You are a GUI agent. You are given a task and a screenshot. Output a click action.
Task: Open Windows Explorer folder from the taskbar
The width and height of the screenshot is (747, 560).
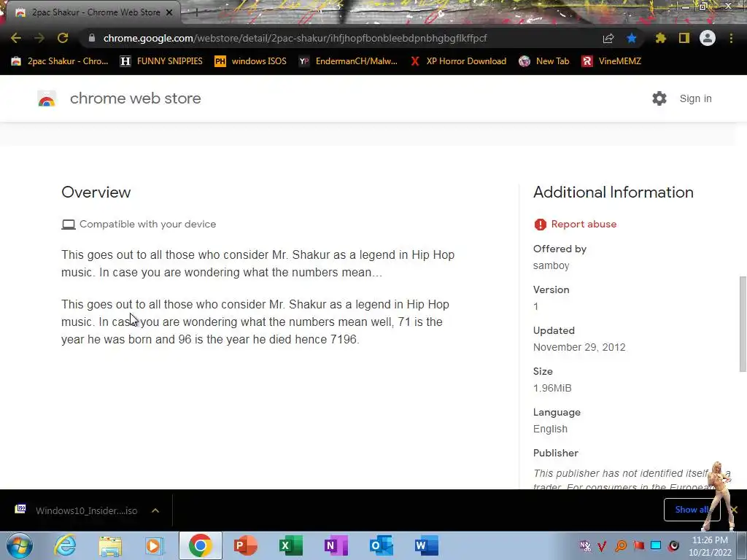coord(110,546)
